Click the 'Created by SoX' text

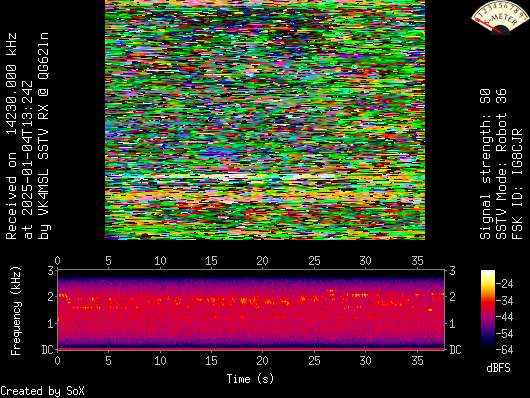(42, 391)
